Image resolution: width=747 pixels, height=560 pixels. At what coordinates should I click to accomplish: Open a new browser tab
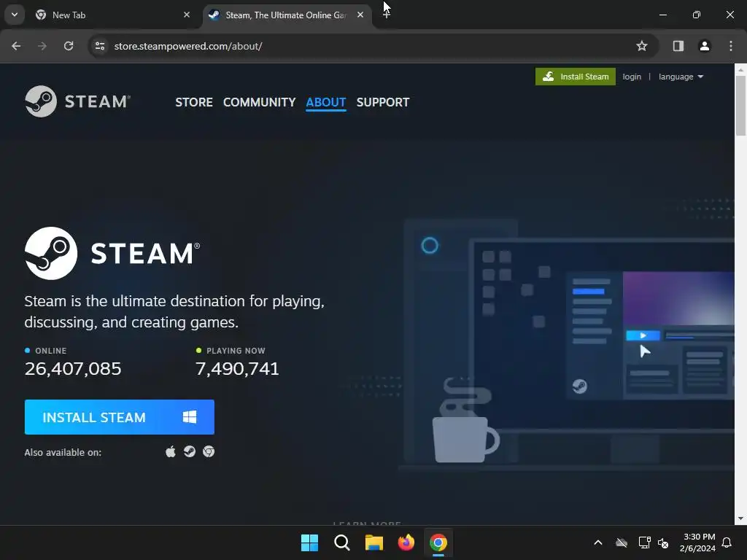[387, 15]
